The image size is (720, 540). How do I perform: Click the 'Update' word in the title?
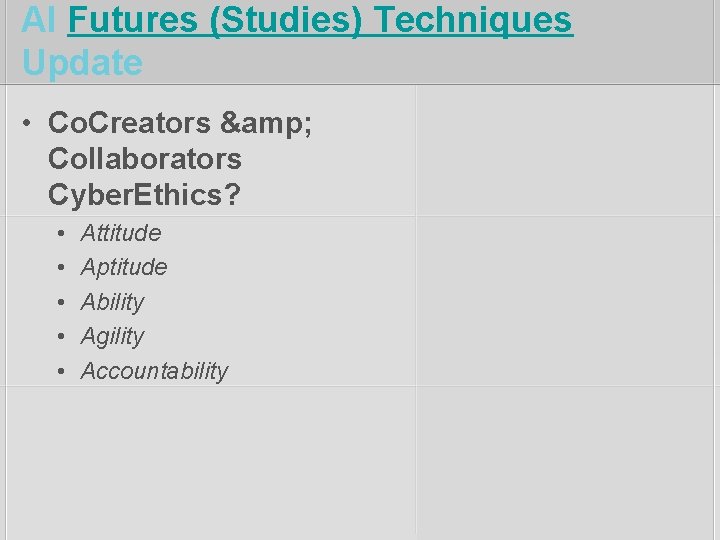(x=83, y=63)
